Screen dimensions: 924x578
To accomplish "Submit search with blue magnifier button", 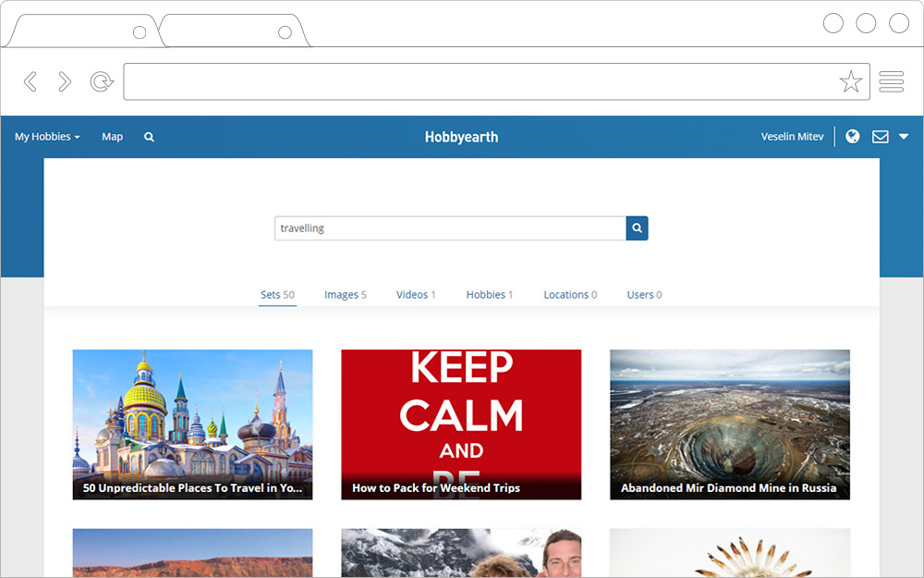I will point(637,228).
